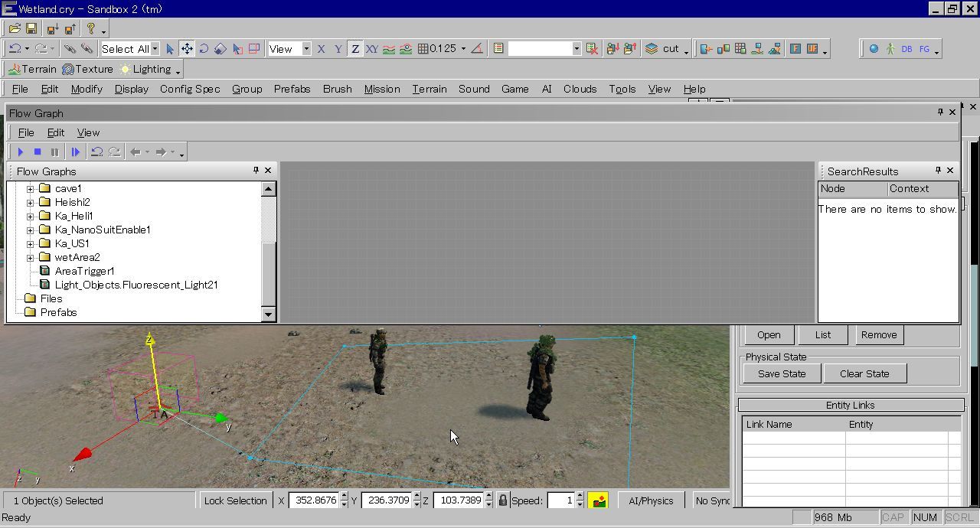Toggle the Z axis constraint

pyautogui.click(x=355, y=48)
